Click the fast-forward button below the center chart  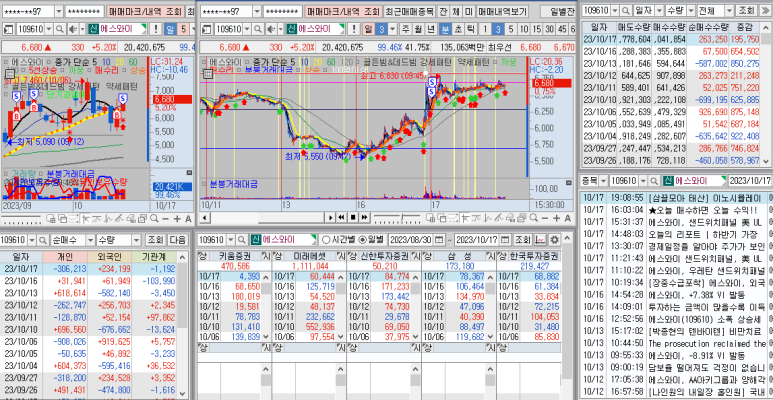(x=364, y=217)
